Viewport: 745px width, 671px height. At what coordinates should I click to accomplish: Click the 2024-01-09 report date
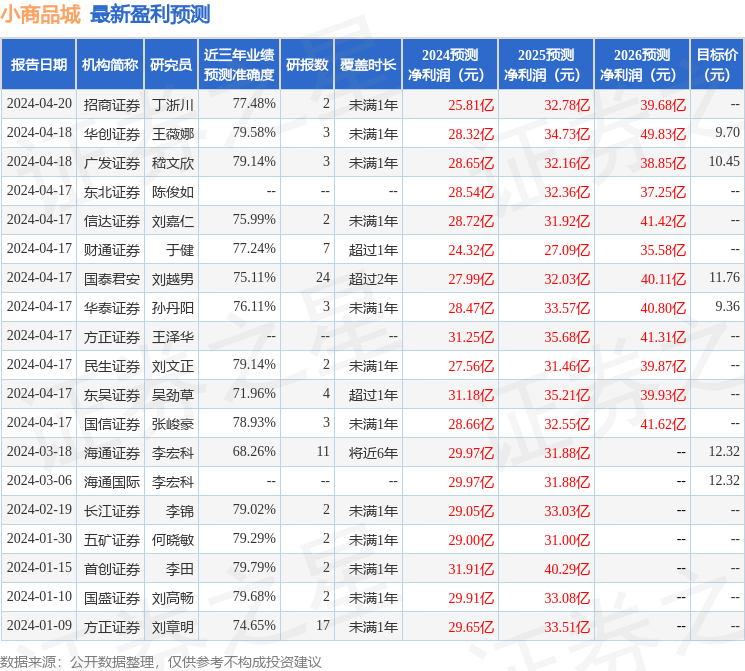[x=39, y=625]
